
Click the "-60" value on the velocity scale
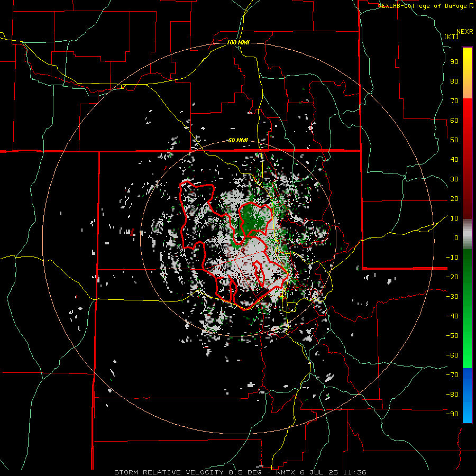tap(452, 355)
